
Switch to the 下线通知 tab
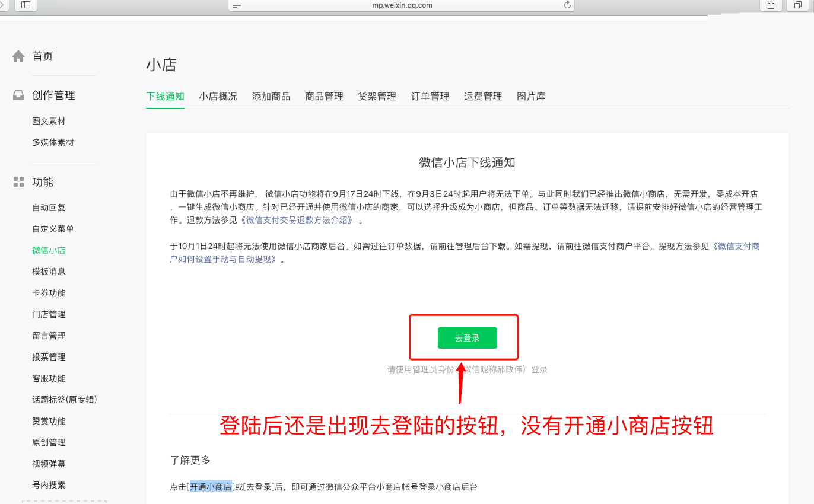(x=165, y=96)
